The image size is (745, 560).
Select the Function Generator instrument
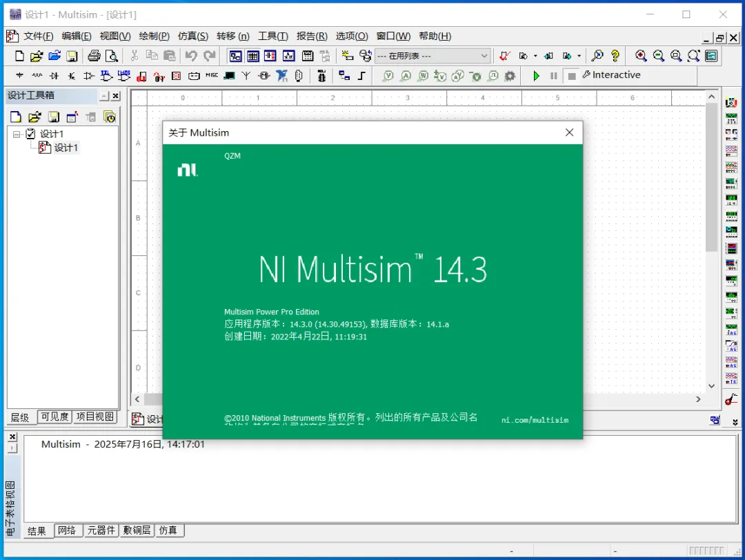(731, 118)
